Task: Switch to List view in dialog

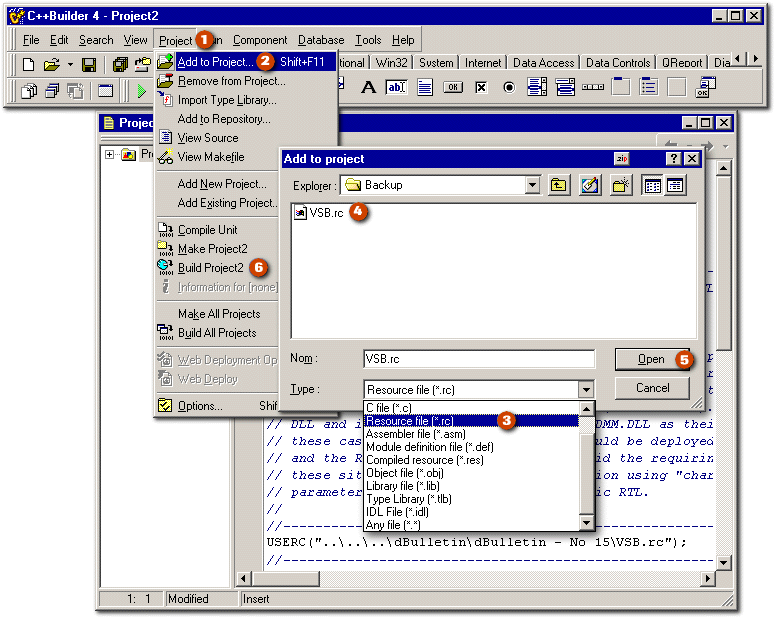Action: 652,185
